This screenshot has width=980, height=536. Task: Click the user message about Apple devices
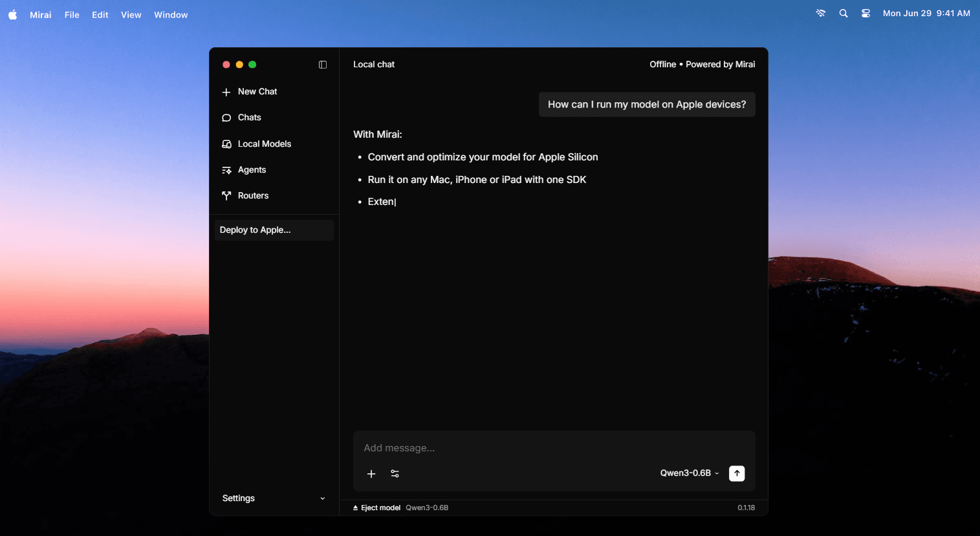tap(647, 105)
